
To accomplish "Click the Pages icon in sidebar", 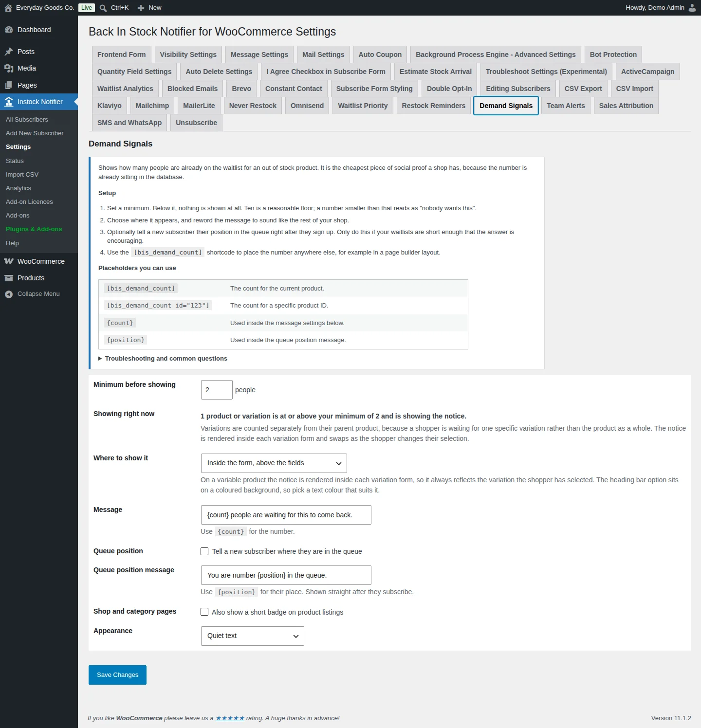I will (9, 85).
